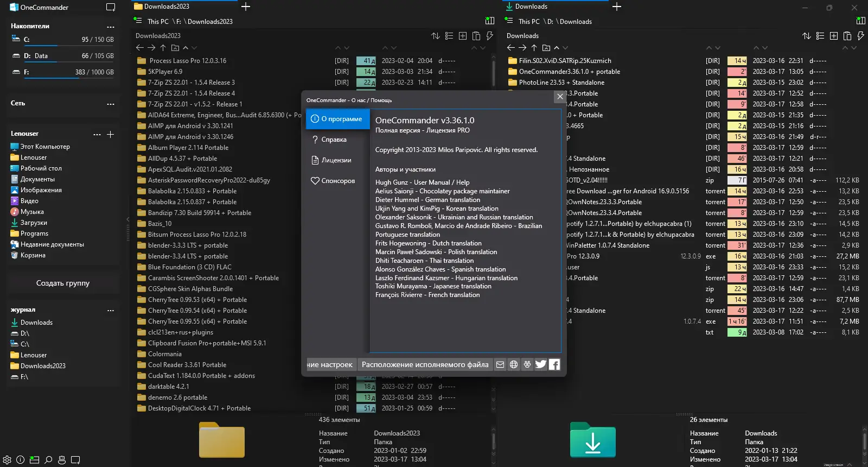Open the info/about icon in the bottom toolbar
Viewport: 868px width, 467px height.
21,460
